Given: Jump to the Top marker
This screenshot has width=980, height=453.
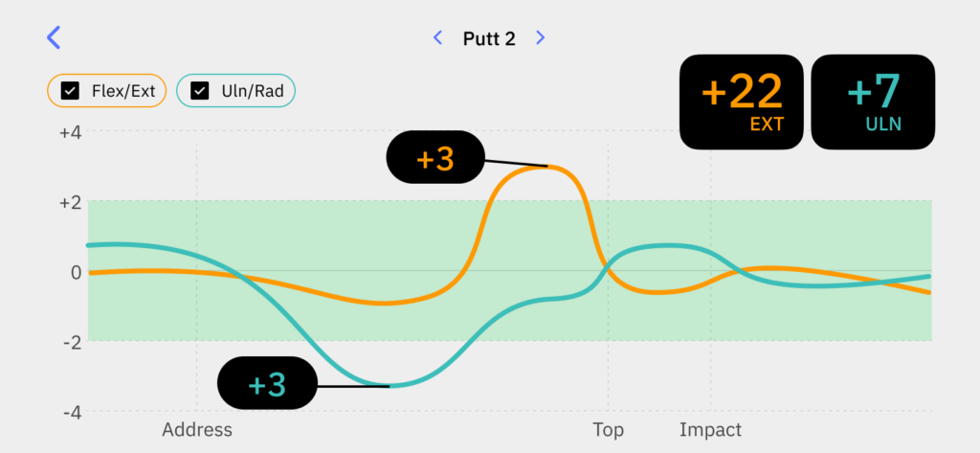Looking at the screenshot, I should [x=609, y=429].
